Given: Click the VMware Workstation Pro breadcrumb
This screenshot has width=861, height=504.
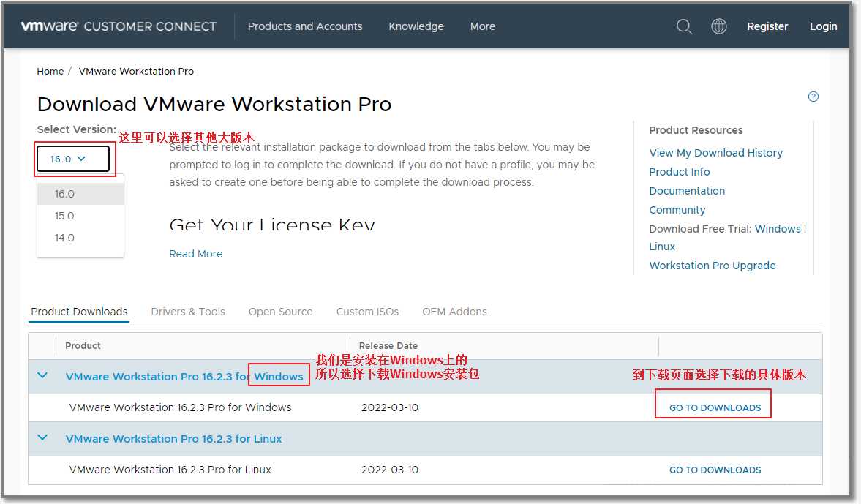Looking at the screenshot, I should pyautogui.click(x=136, y=72).
